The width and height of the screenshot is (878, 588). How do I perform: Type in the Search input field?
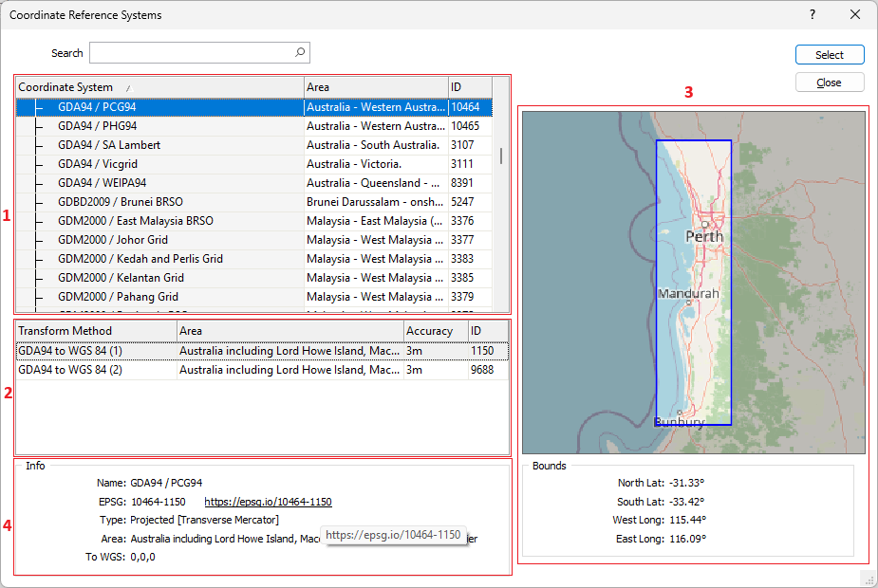tap(190, 53)
